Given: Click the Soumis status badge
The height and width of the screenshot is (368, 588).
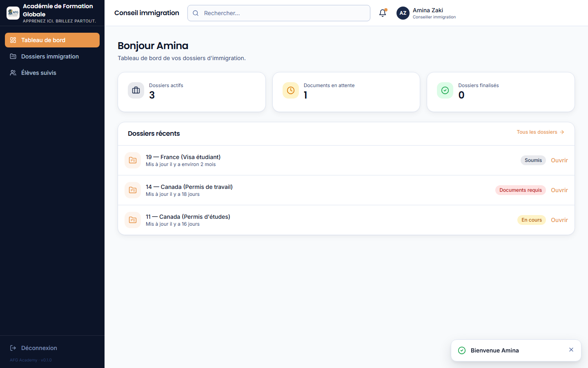Looking at the screenshot, I should (x=533, y=160).
